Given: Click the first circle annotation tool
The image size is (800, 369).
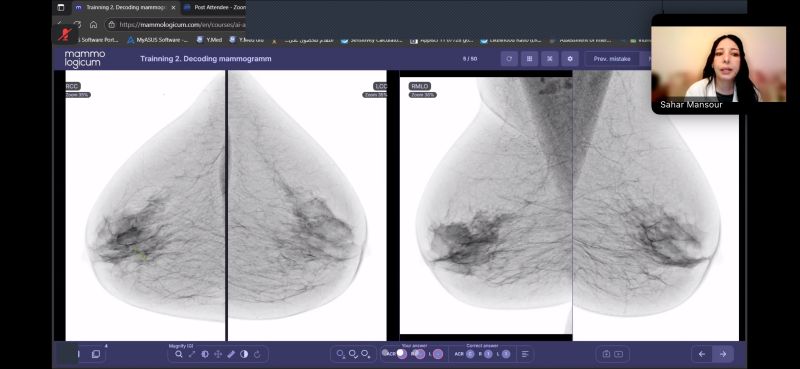Looking at the screenshot, I should click(340, 354).
